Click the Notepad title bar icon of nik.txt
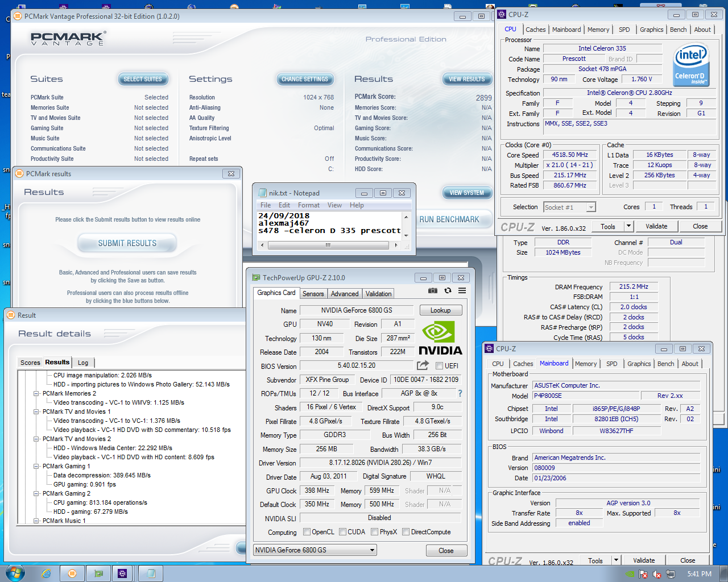The width and height of the screenshot is (728, 582). pyautogui.click(x=262, y=193)
